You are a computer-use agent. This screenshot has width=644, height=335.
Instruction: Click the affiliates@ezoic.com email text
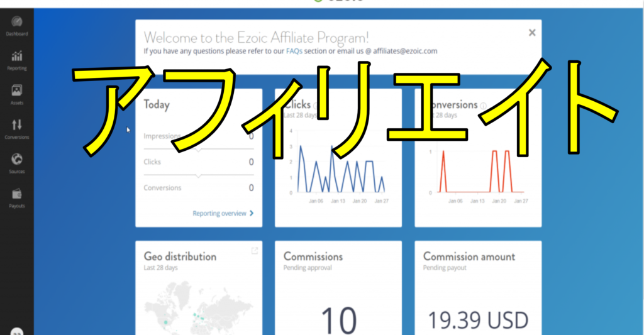pos(405,52)
